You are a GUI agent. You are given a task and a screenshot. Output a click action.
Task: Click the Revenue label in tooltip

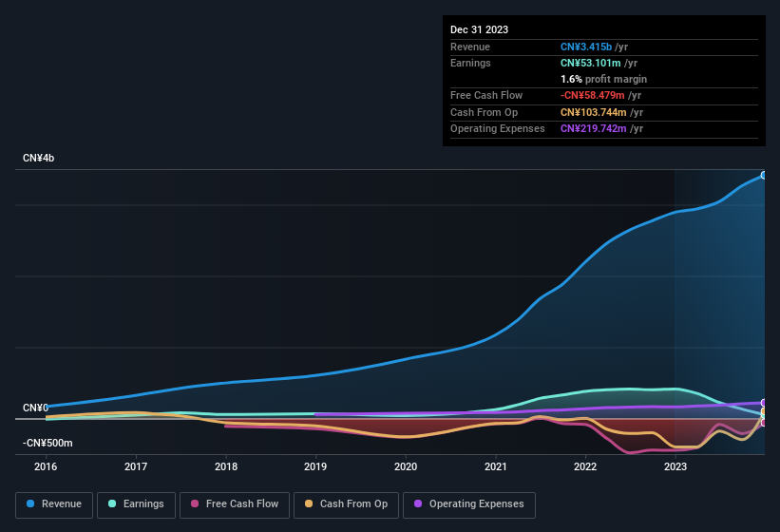(x=470, y=47)
